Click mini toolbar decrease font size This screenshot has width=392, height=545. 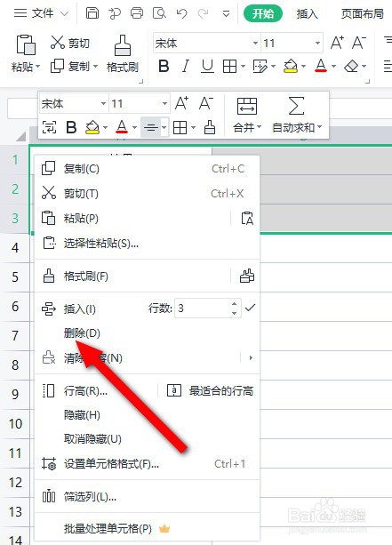tap(205, 104)
